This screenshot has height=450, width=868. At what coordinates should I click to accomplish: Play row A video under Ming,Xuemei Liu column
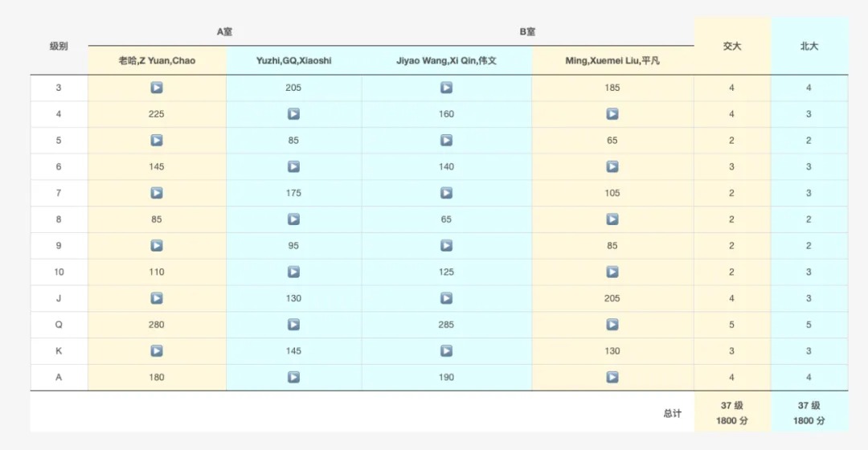coord(612,377)
